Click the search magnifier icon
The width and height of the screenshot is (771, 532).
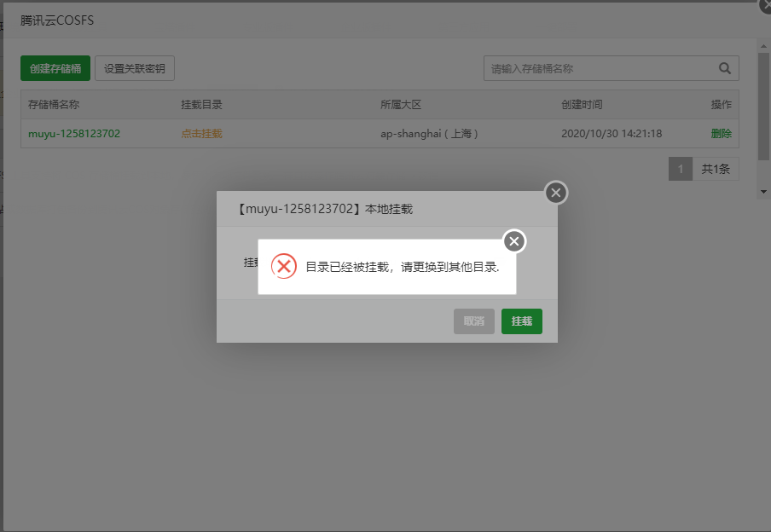coord(724,68)
